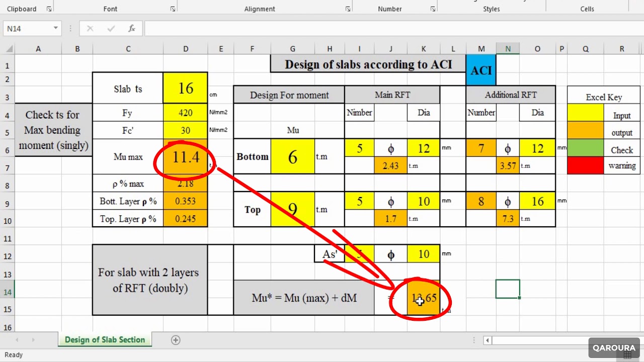Click the Main RFT header cell
Image resolution: width=644 pixels, height=362 pixels.
(x=392, y=95)
